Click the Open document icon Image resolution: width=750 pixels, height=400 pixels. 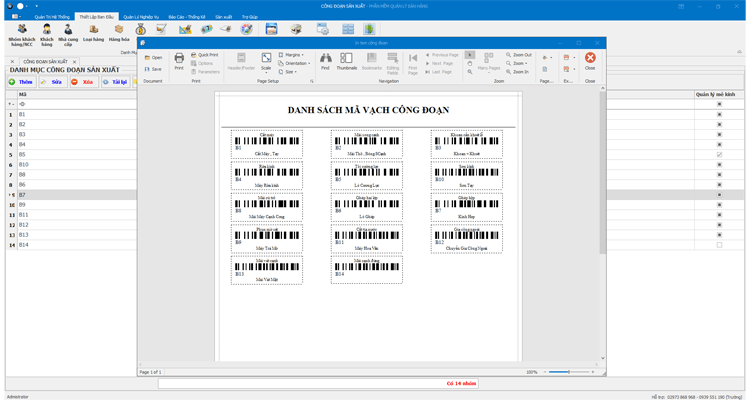(153, 57)
